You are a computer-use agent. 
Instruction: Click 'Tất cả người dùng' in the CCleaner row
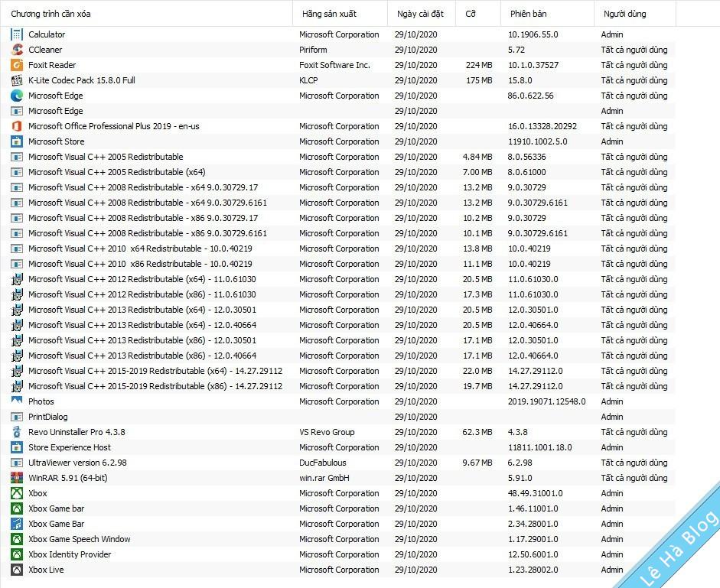pyautogui.click(x=634, y=50)
